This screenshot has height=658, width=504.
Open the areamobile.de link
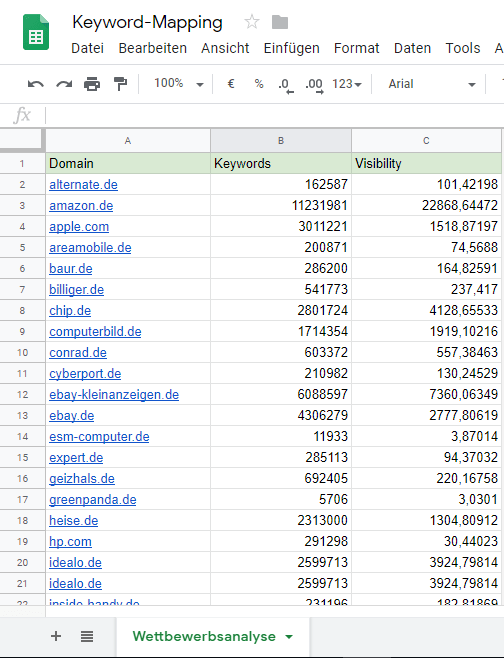(90, 248)
